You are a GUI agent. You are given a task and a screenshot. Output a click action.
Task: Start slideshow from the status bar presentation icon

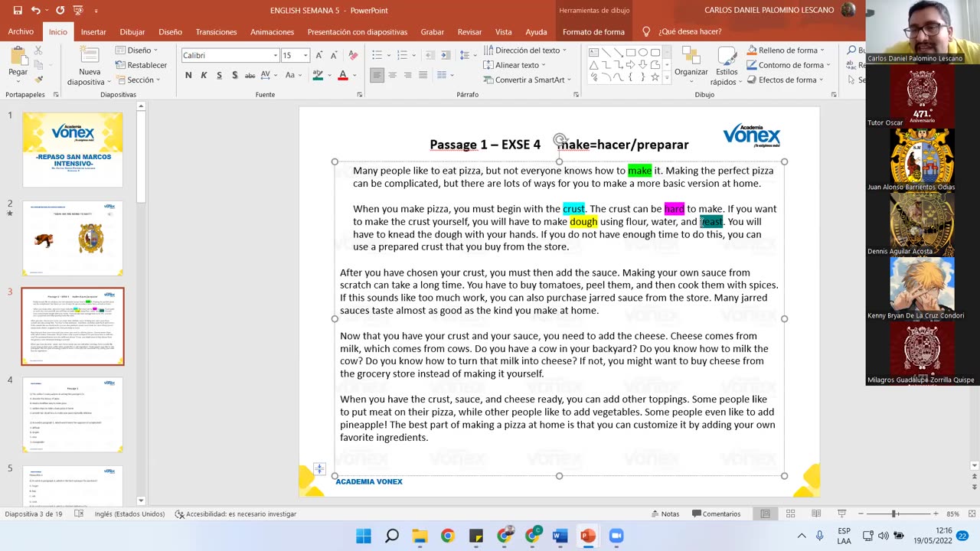(x=841, y=514)
